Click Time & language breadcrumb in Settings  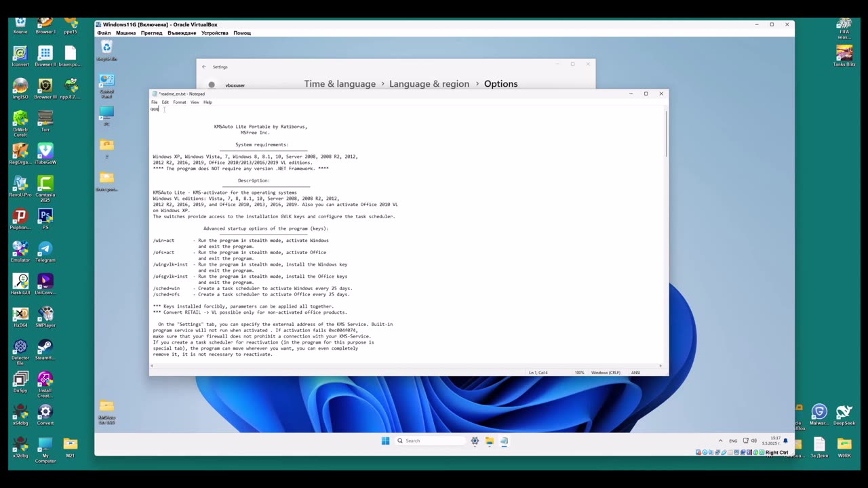(x=340, y=84)
